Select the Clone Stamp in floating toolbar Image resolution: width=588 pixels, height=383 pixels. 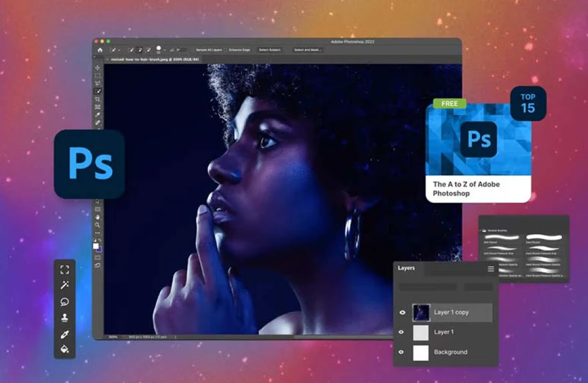pos(65,318)
